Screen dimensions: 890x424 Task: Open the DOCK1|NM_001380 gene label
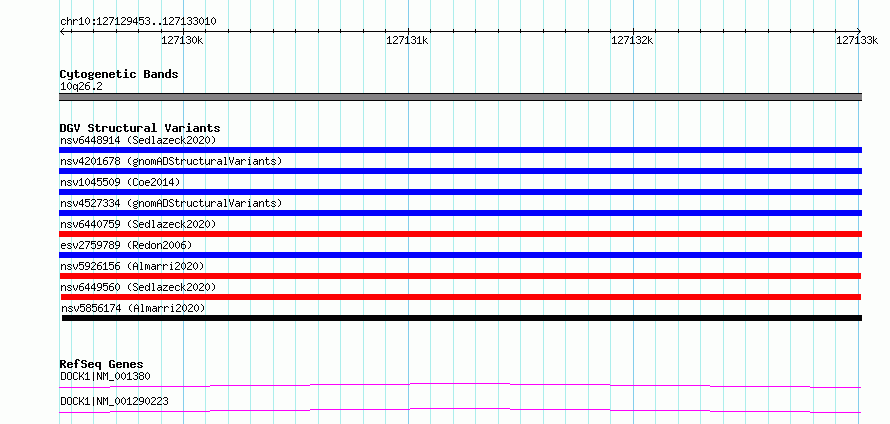(x=105, y=376)
